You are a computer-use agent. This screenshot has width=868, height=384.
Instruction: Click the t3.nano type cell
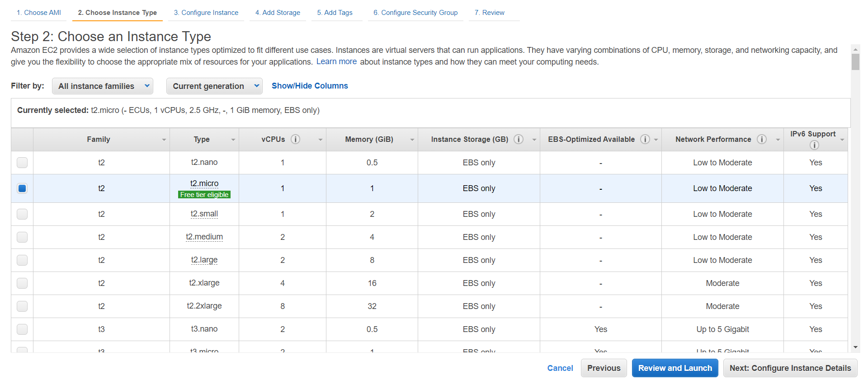204,329
